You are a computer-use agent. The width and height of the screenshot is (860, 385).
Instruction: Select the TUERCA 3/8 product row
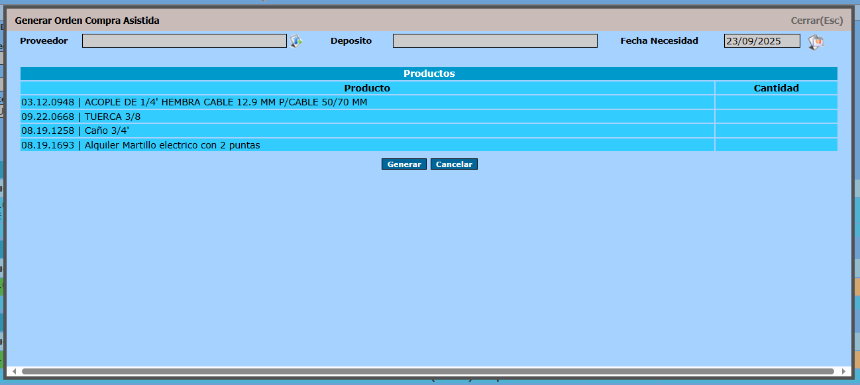(x=367, y=116)
